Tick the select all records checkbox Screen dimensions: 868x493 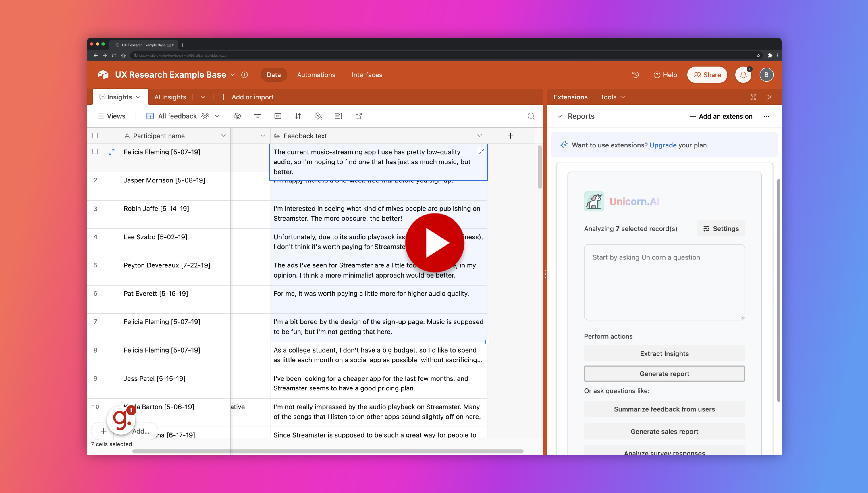[x=95, y=136]
